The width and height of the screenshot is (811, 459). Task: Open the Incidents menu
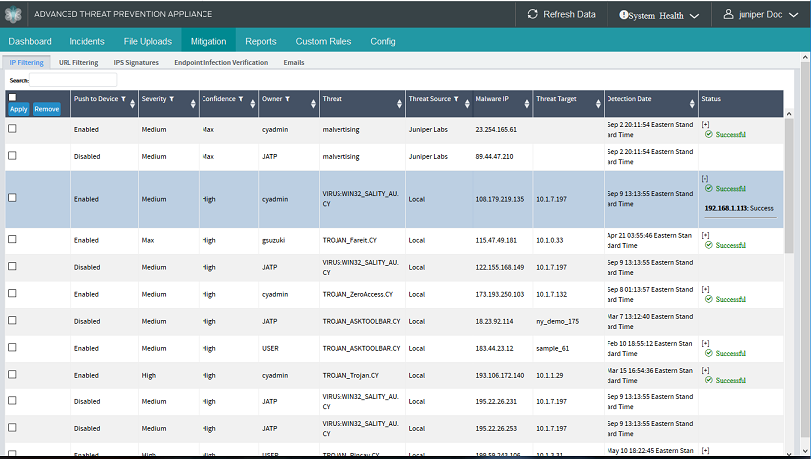coord(87,41)
